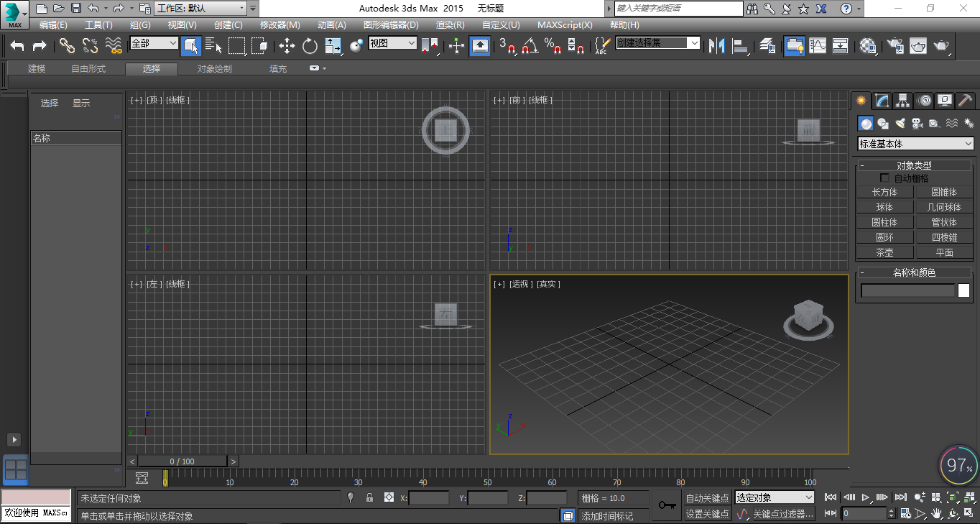This screenshot has height=524, width=980.
Task: Click the Cameras category icon in create panel
Action: 917,124
